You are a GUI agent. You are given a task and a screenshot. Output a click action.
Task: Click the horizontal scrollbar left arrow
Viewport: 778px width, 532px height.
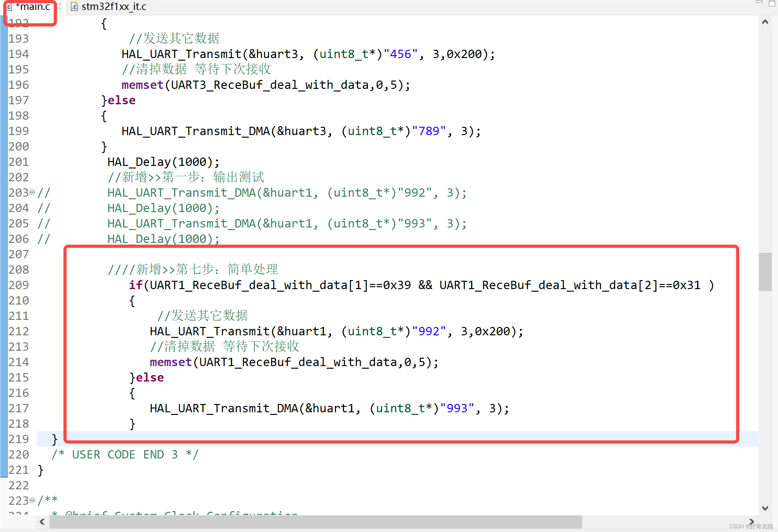[42, 522]
